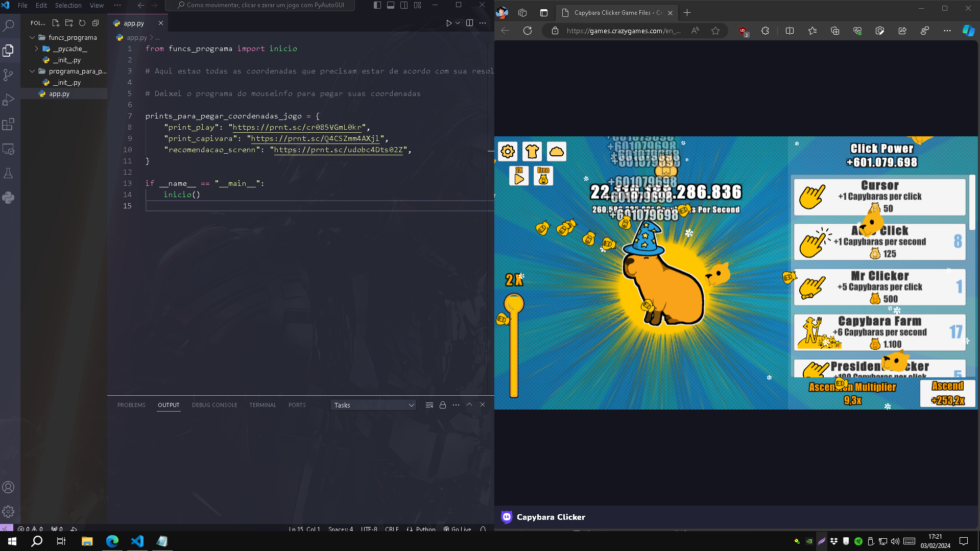
Task: Expand the overflow menu ellipsis
Action: [x=117, y=5]
